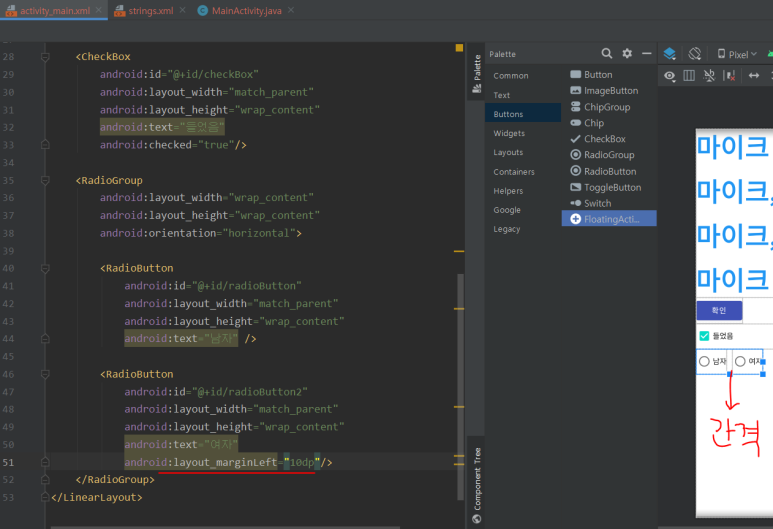Open the Widgets palette category
Screen dimensions: 773x529
(x=523, y=133)
